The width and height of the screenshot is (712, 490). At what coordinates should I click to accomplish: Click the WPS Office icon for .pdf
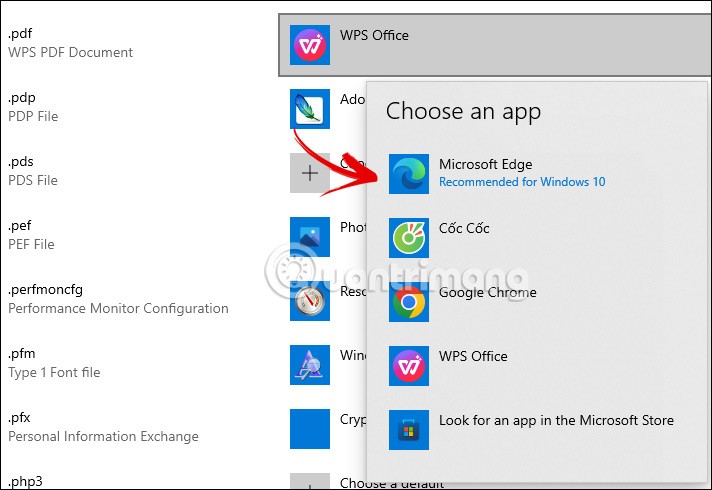click(x=310, y=46)
